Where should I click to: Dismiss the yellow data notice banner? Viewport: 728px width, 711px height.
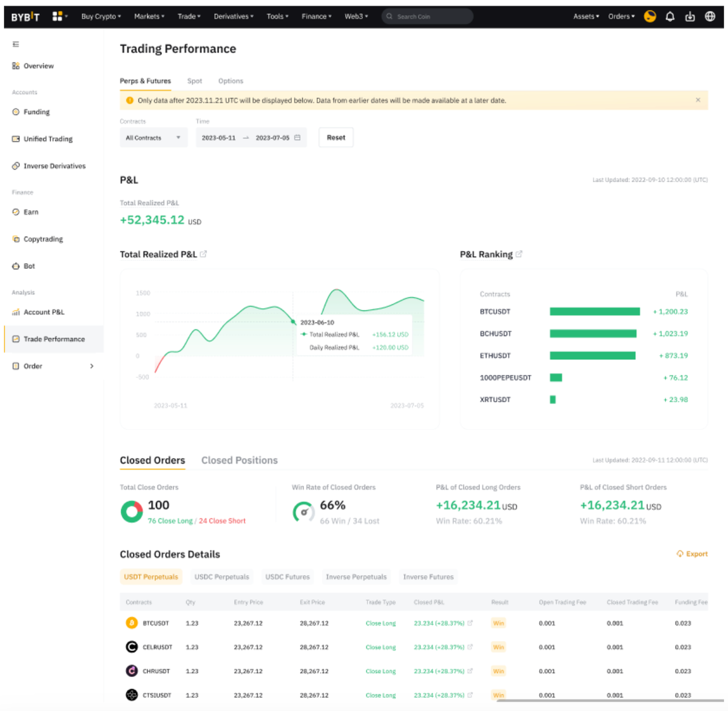[x=698, y=100]
